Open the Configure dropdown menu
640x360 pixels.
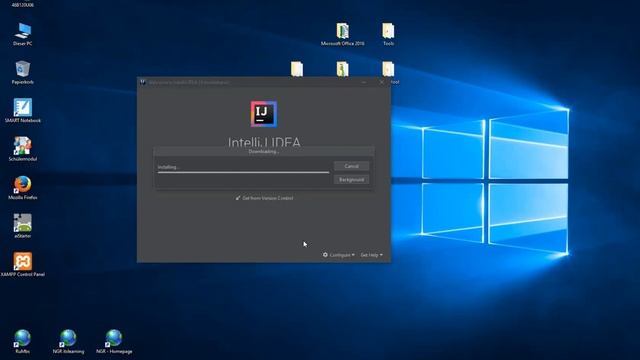[339, 255]
